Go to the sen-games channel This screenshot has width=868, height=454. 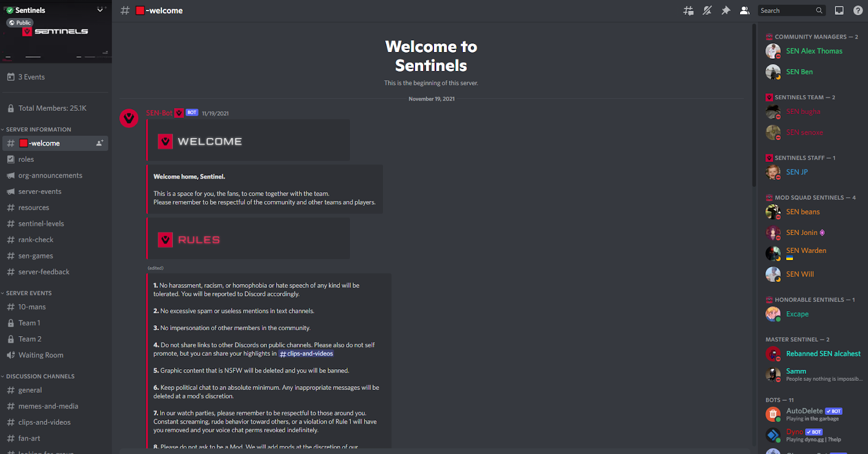(55, 256)
